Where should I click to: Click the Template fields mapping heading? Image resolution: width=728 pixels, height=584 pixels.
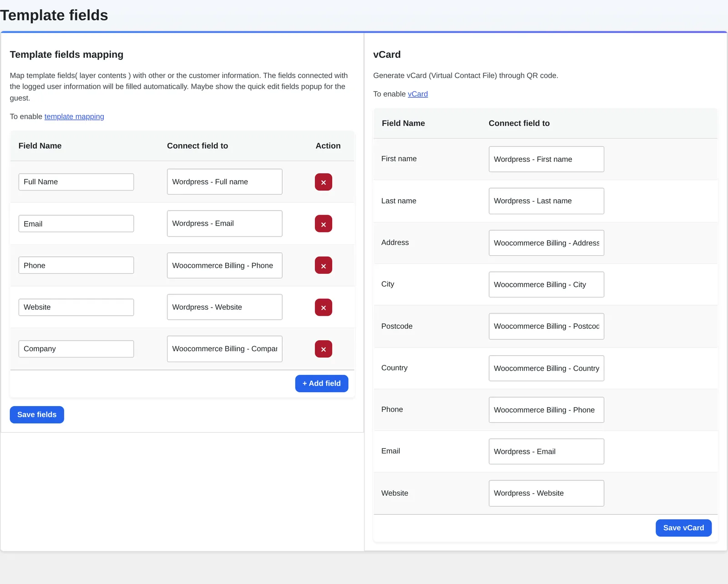[66, 55]
